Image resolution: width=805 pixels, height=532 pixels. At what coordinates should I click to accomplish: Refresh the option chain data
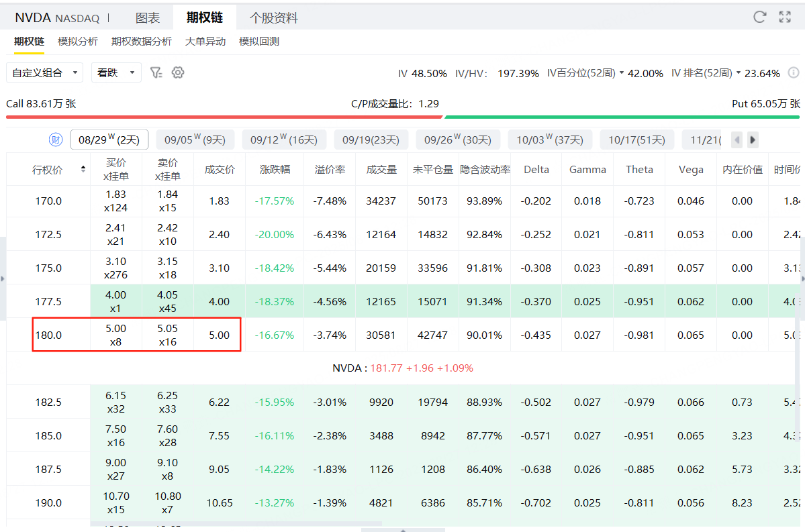click(x=760, y=17)
